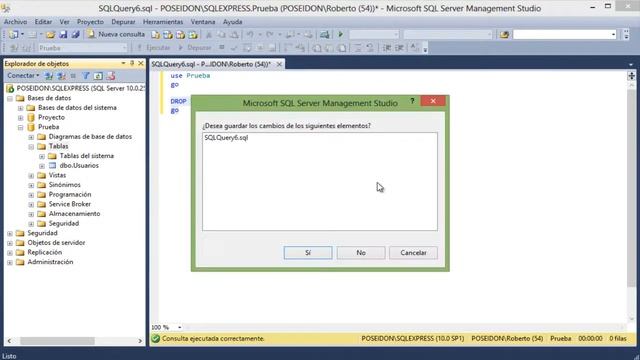640x360 pixels.
Task: Click the Filter funnel icon
Action: [x=86, y=76]
